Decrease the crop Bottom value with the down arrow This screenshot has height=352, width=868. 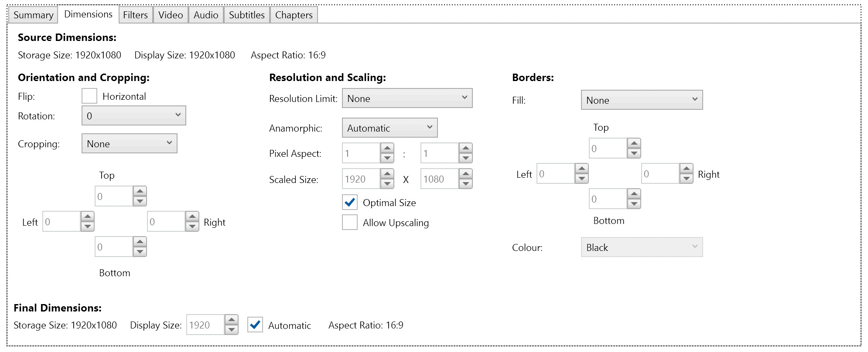[140, 252]
